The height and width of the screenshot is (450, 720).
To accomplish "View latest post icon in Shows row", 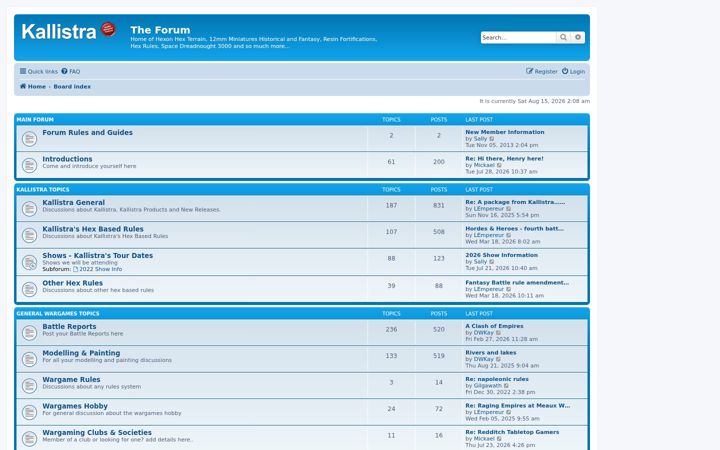I will click(492, 262).
